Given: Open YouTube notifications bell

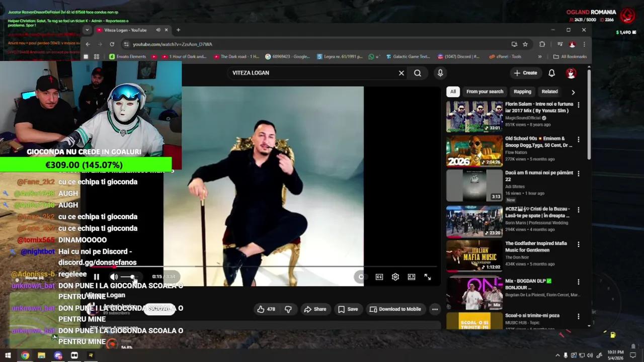Looking at the screenshot, I should click(x=551, y=73).
